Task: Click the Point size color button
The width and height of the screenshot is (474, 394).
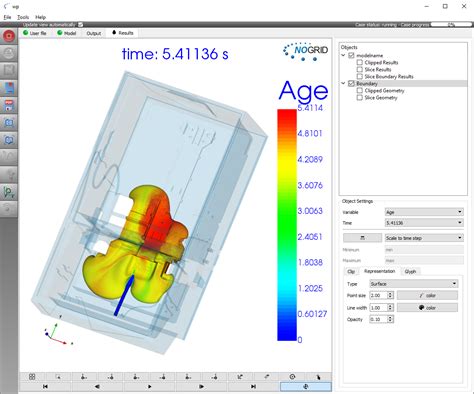Action: 427,295
